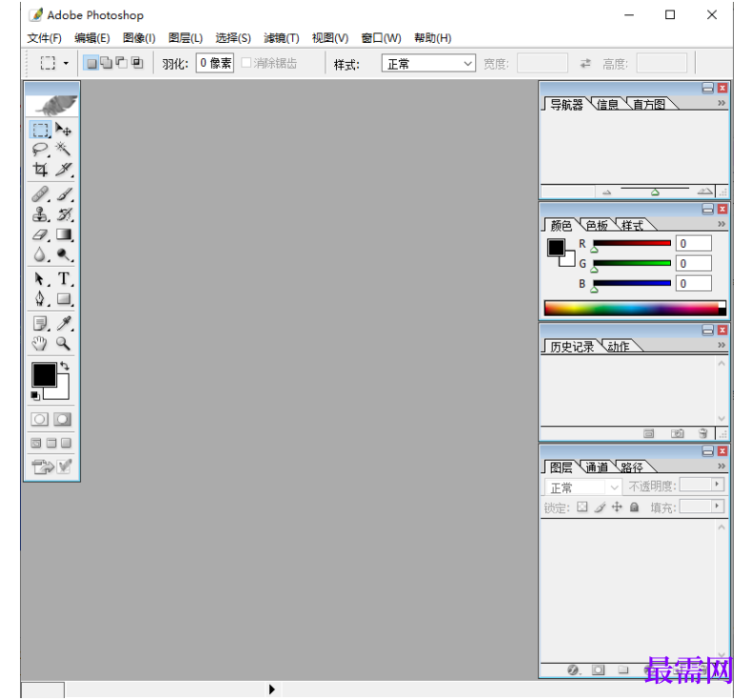Select the Eyedropper tool
Image resolution: width=751 pixels, height=700 pixels.
(63, 324)
